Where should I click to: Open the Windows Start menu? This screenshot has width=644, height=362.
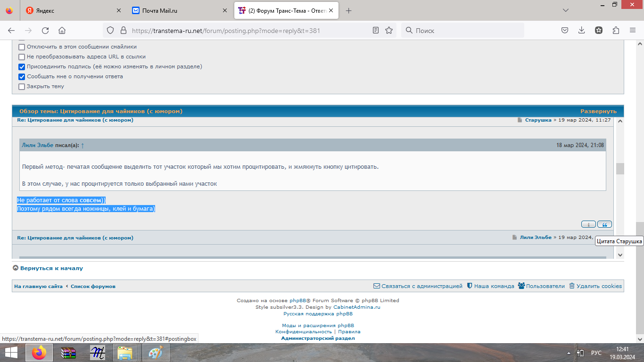coord(11,353)
